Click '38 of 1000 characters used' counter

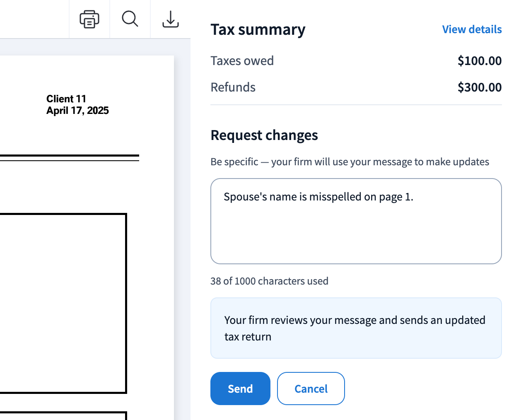click(269, 281)
